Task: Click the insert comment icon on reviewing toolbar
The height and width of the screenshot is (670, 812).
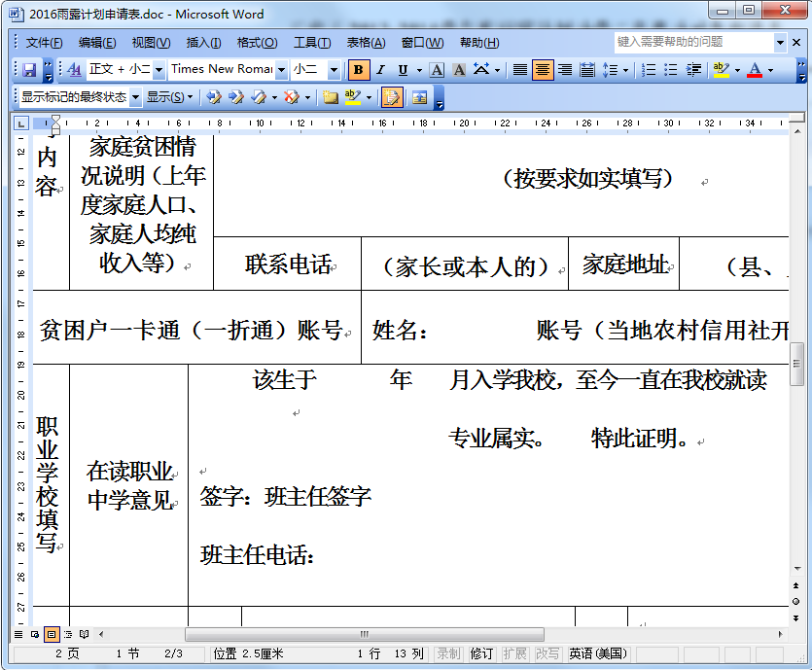Action: [x=330, y=97]
